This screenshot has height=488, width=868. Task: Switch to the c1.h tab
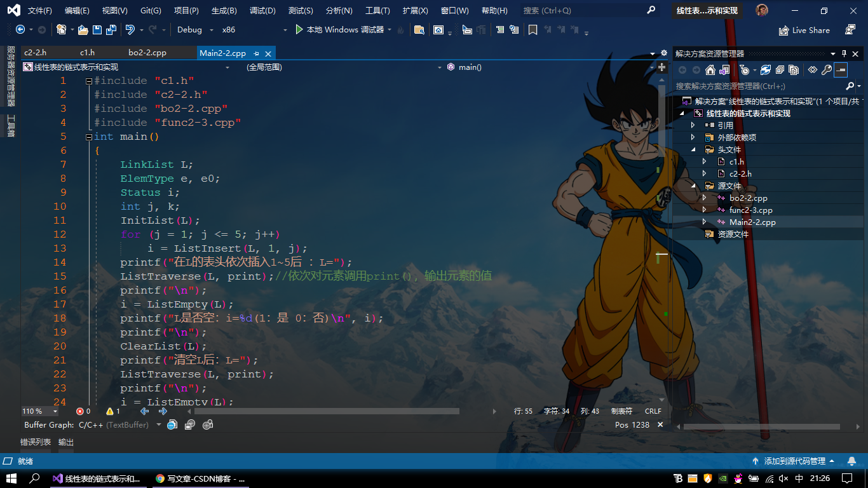(x=87, y=53)
